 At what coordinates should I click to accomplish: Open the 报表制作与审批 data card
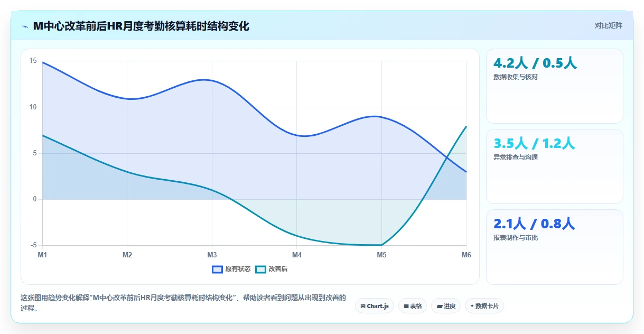[x=555, y=247]
